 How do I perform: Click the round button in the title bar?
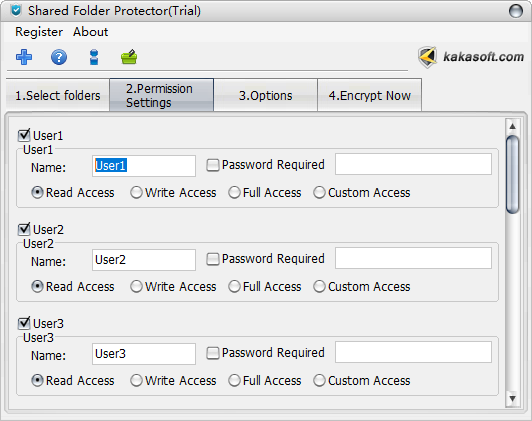click(516, 11)
